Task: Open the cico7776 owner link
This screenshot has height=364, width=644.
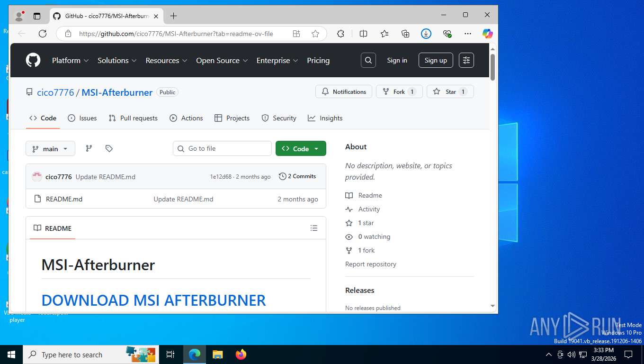Action: tap(55, 92)
